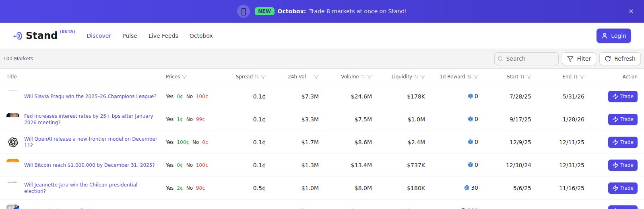The height and width of the screenshot is (209, 644).
Task: Open the Slavia Pragu Champions League market
Action: coord(90,96)
